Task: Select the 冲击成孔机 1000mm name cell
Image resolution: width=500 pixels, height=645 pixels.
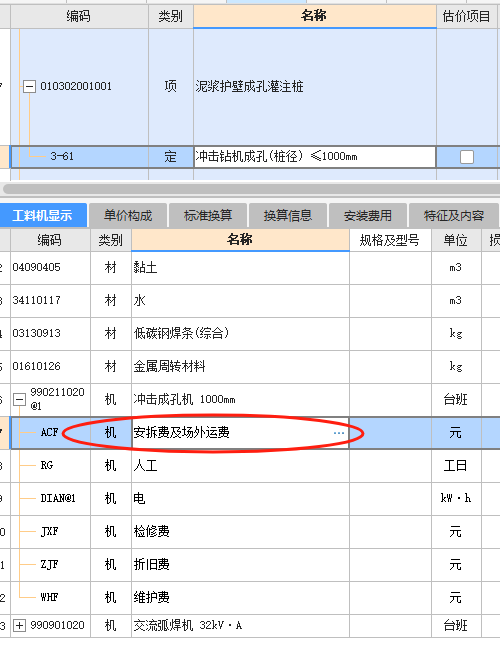Action: (x=240, y=399)
